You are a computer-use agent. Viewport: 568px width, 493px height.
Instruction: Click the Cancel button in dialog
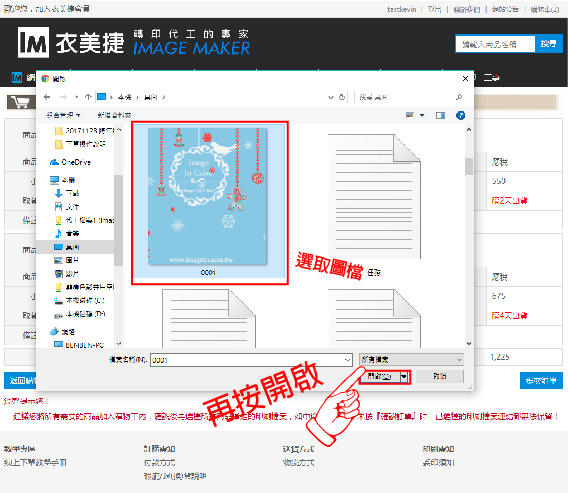[439, 376]
